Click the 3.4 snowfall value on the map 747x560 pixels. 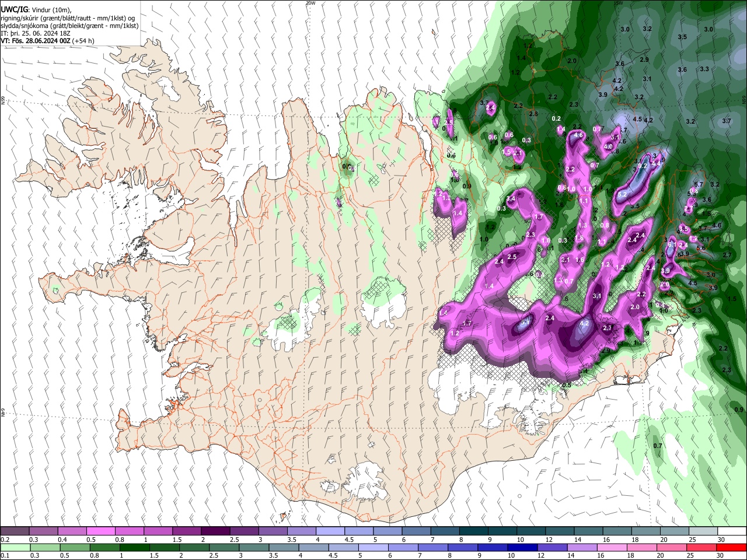511,199
